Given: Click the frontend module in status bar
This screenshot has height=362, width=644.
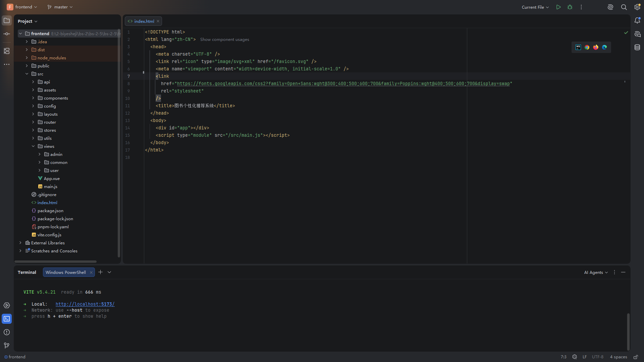Looking at the screenshot, I should coord(15,357).
